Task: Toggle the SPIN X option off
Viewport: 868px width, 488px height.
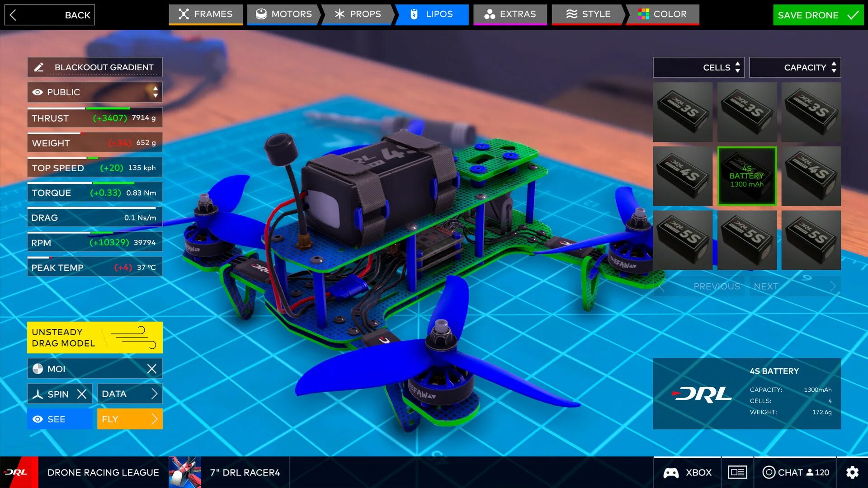Action: pyautogui.click(x=83, y=393)
